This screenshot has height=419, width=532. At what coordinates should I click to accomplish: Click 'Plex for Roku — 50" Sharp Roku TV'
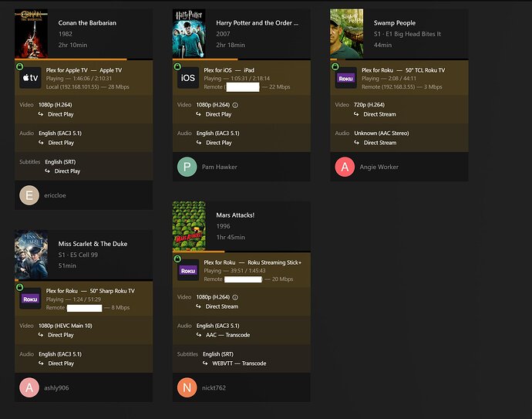90,291
